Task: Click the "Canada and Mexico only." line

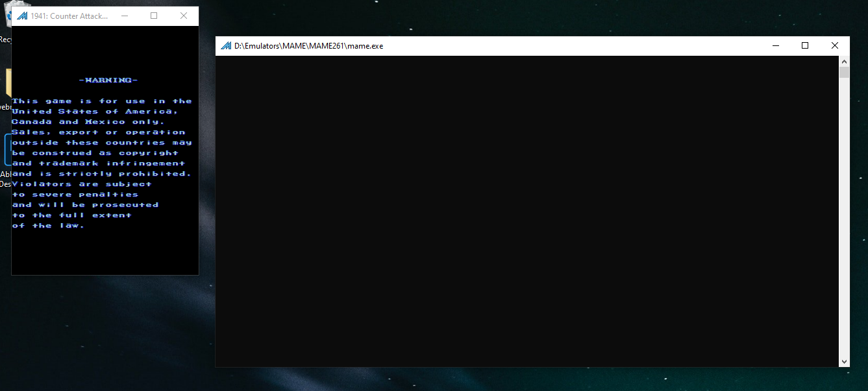Action: coord(88,122)
